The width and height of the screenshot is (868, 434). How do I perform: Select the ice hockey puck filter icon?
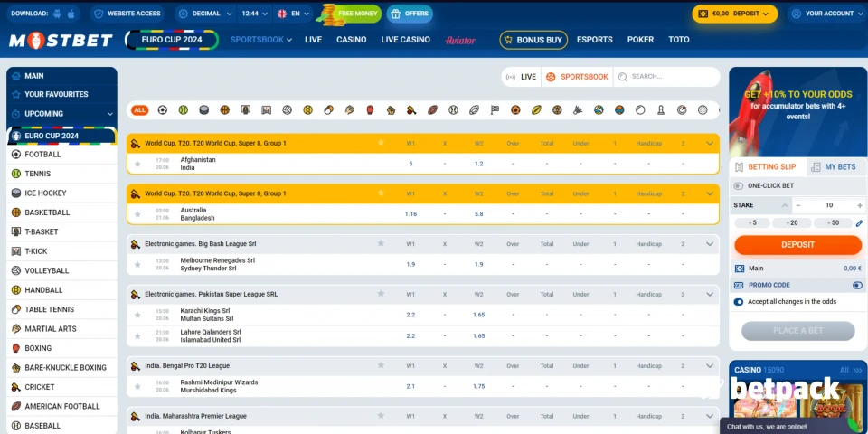coord(203,110)
